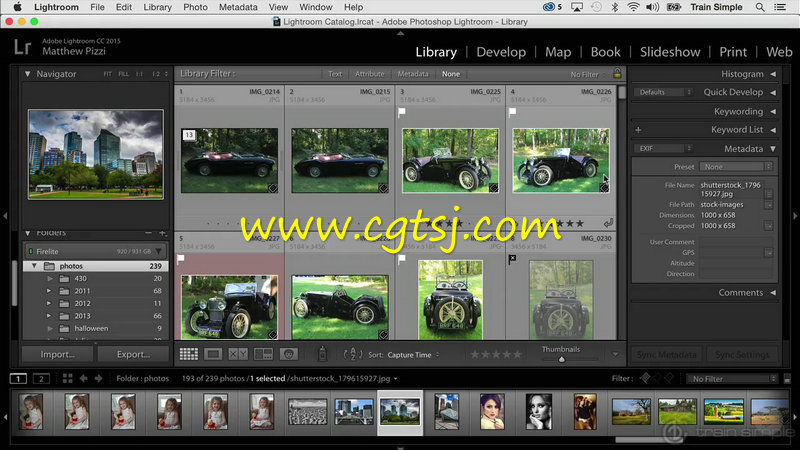Select the Painter spray can tool
This screenshot has width=800, height=450.
(x=322, y=354)
